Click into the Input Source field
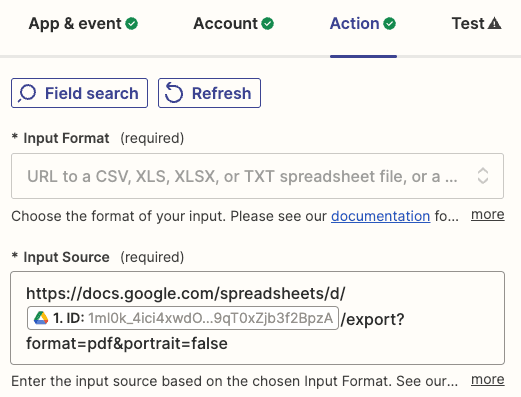Viewport: 521px width, 397px height. click(x=257, y=318)
